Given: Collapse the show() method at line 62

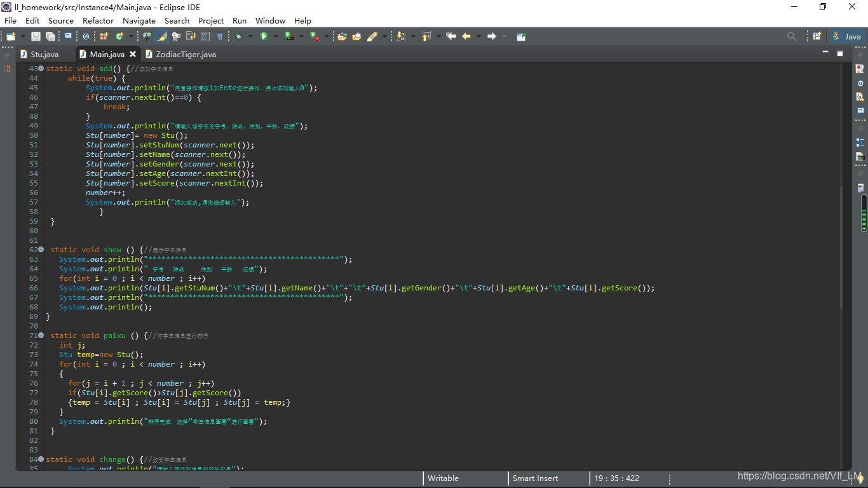Looking at the screenshot, I should (x=41, y=250).
